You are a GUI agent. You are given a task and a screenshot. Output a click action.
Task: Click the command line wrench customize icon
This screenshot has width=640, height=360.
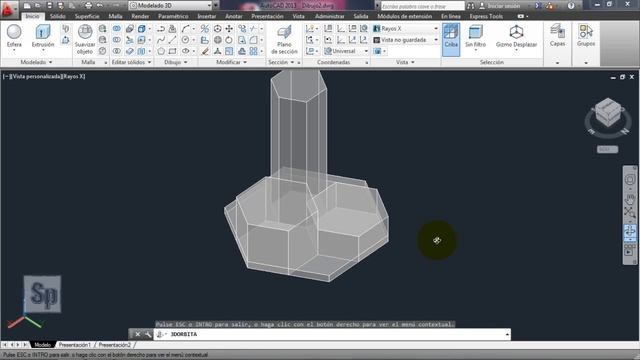click(x=148, y=334)
